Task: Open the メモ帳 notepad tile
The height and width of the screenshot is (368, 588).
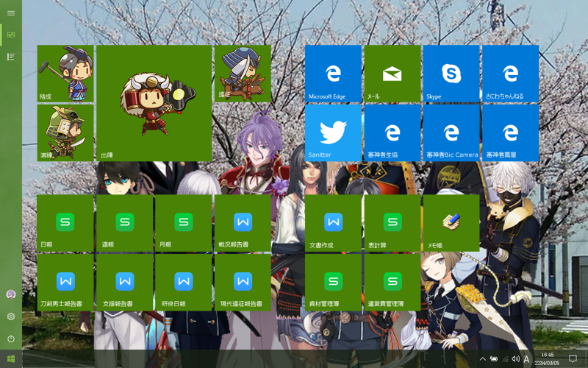Action: click(x=451, y=222)
